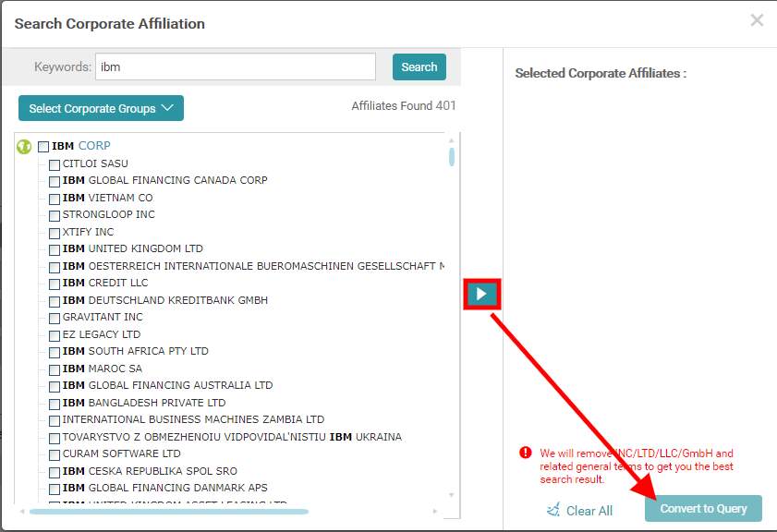This screenshot has height=532, width=777.
Task: Click the Affiliates Found 401 text
Action: tap(404, 105)
